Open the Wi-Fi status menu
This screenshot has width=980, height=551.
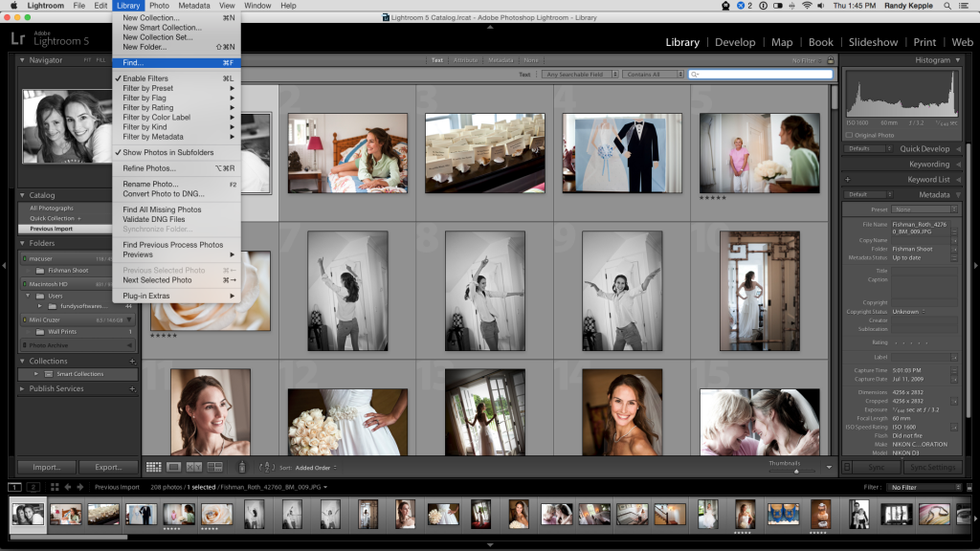807,6
